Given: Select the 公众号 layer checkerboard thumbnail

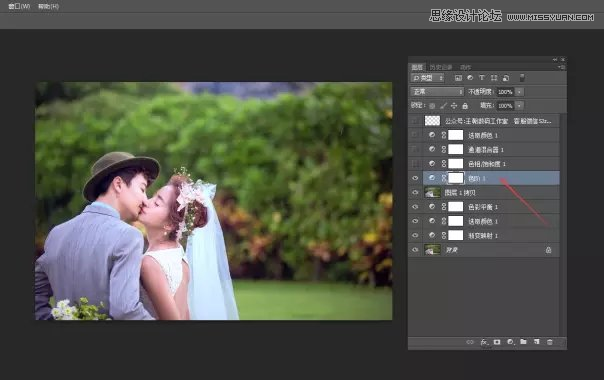Looking at the screenshot, I should tap(432, 121).
